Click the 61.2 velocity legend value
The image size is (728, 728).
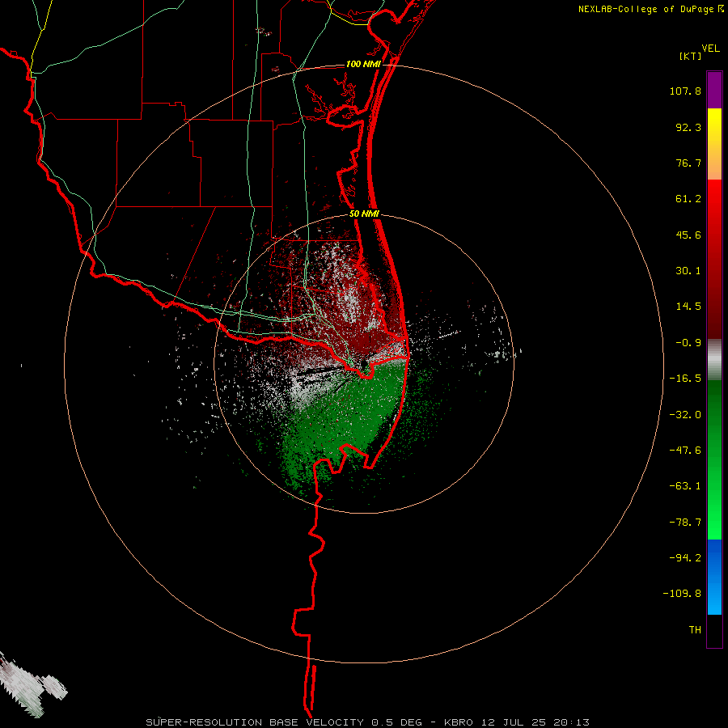point(688,199)
